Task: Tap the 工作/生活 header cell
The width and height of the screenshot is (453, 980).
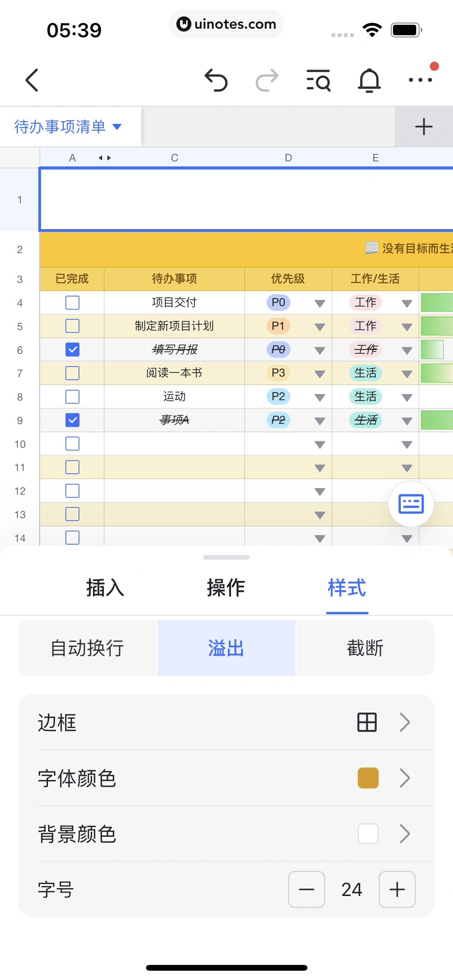Action: 375,279
